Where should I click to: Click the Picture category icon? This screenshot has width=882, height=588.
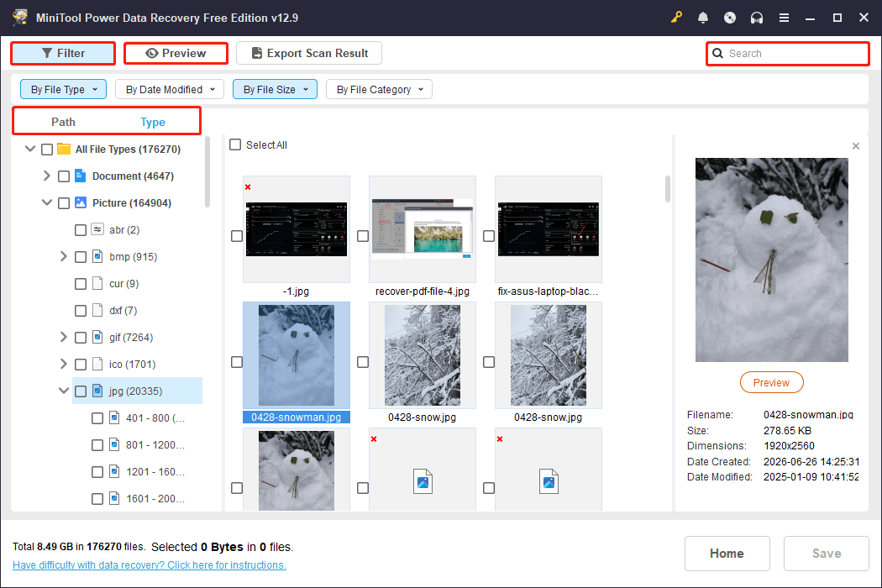pos(81,202)
